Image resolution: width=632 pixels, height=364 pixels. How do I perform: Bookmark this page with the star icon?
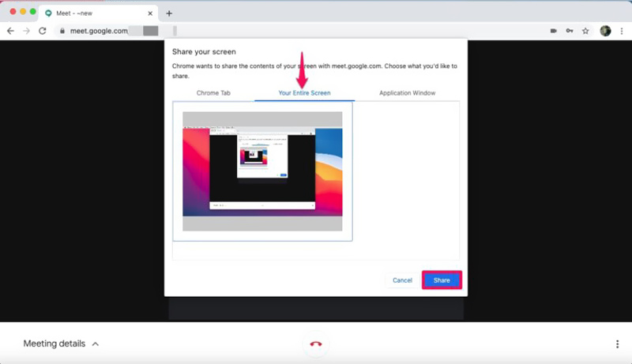coord(585,31)
